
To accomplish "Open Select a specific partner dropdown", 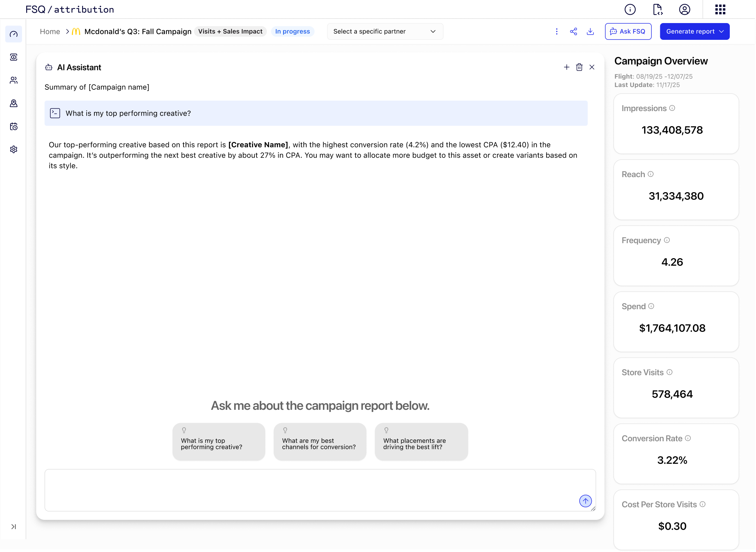I will [385, 31].
